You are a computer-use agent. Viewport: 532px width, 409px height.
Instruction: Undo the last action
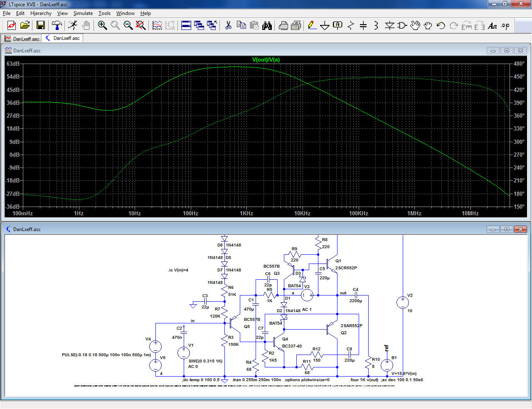441,26
